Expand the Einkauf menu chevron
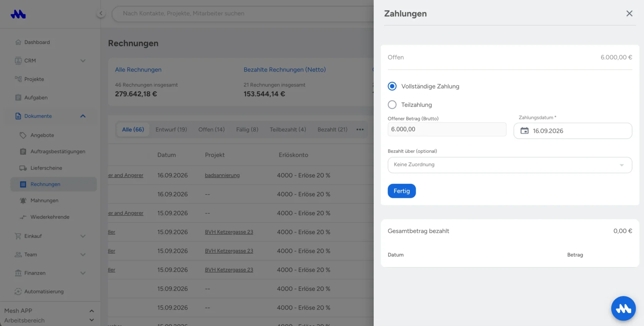 pyautogui.click(x=83, y=236)
